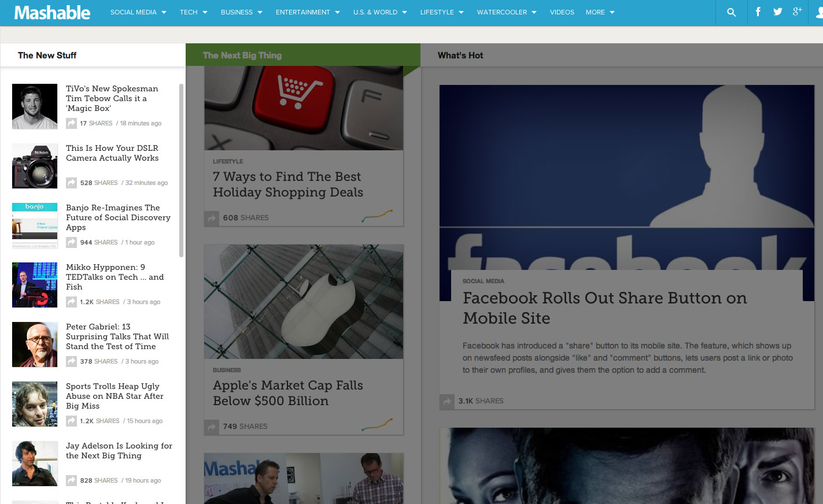Screen dimensions: 823x504
Task: Open Facebook Rolls Out Share Button headline
Action: [605, 308]
